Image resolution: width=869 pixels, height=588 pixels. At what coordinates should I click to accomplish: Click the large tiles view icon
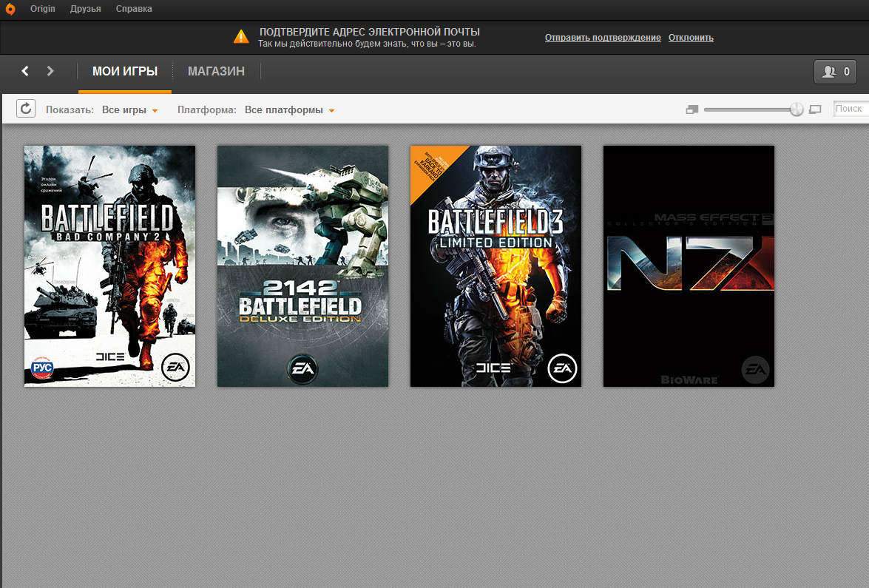[x=815, y=109]
